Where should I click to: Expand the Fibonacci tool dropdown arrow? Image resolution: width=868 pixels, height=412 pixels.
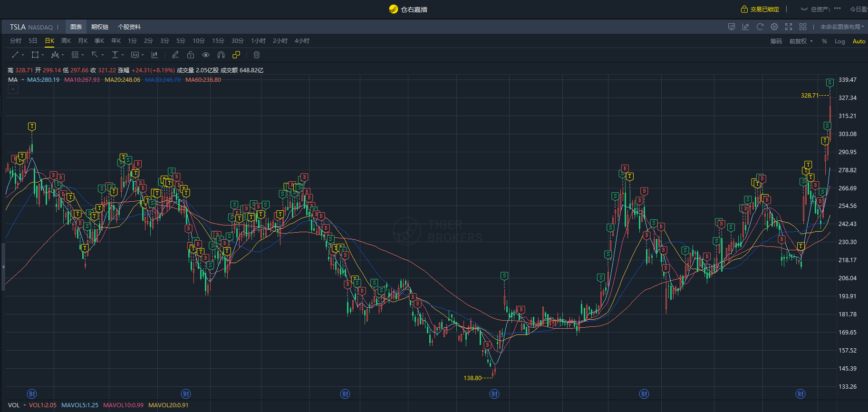click(83, 55)
